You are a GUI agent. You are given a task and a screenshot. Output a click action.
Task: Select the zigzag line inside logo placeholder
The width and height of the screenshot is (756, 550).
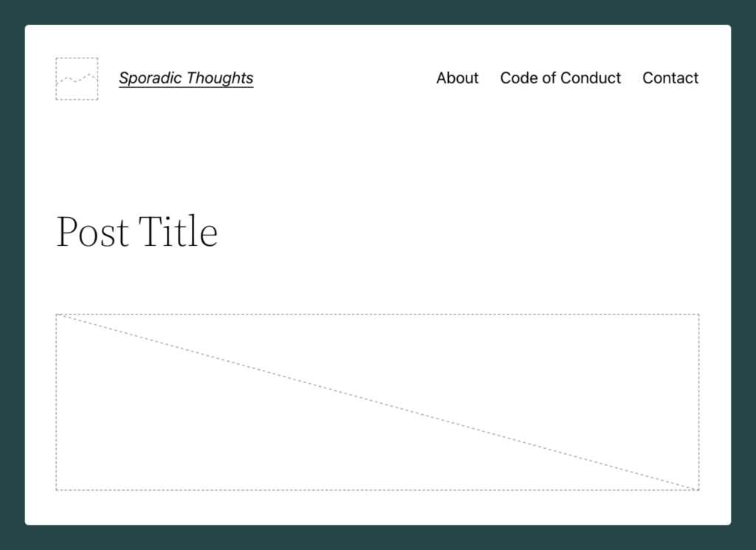point(77,78)
